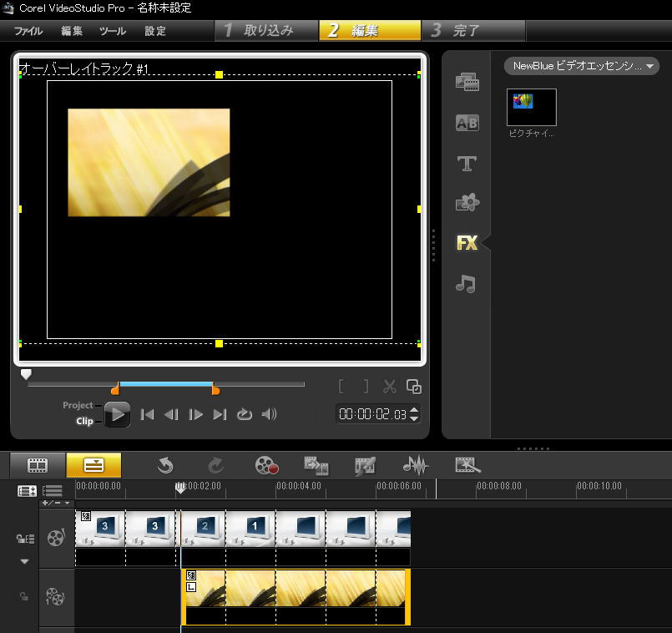Select Project play mode
Image resolution: width=672 pixels, height=633 pixels.
tap(78, 405)
